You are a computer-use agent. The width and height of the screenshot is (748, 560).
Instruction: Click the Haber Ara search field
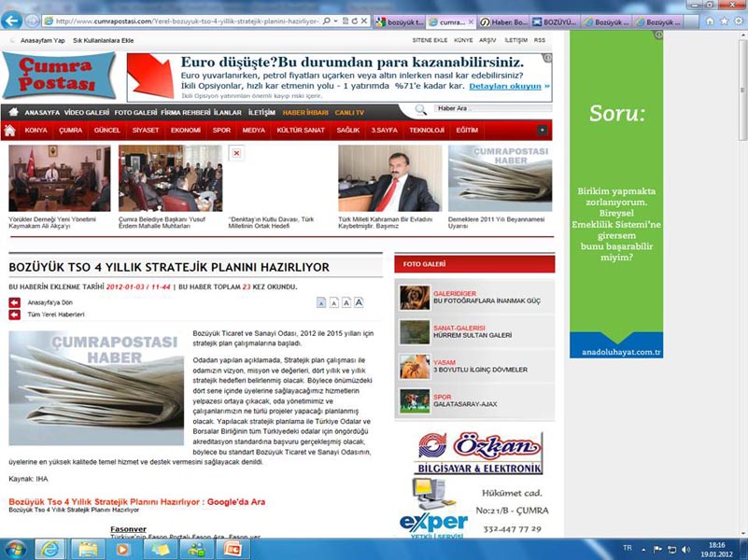click(x=493, y=108)
